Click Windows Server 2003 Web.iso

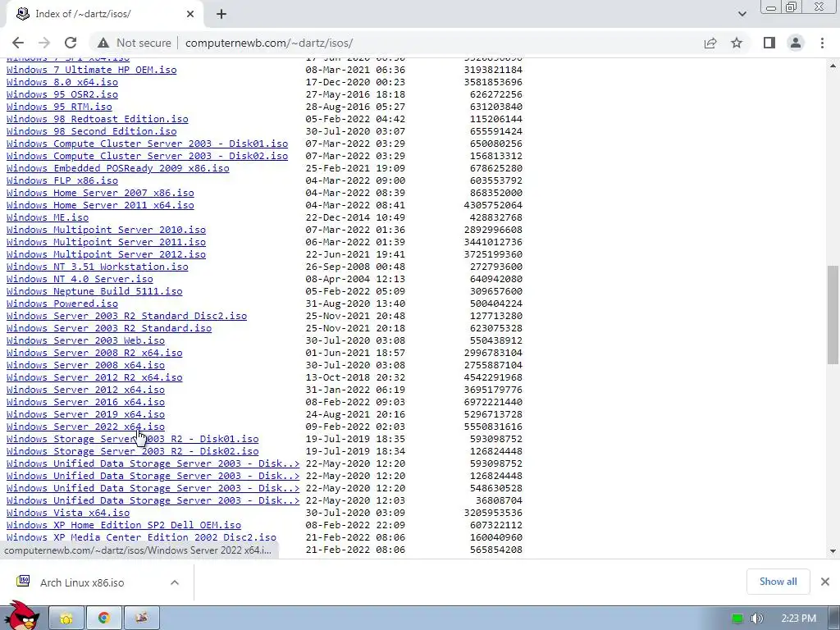85,340
